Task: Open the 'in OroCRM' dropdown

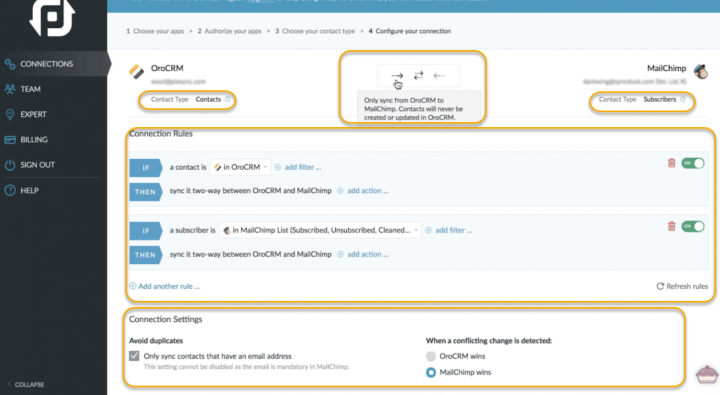Action: pyautogui.click(x=240, y=167)
